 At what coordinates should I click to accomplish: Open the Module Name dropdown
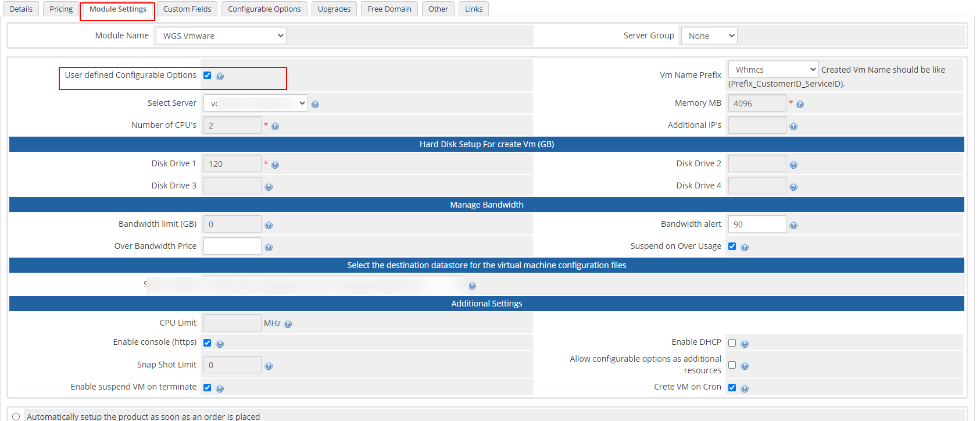[221, 36]
